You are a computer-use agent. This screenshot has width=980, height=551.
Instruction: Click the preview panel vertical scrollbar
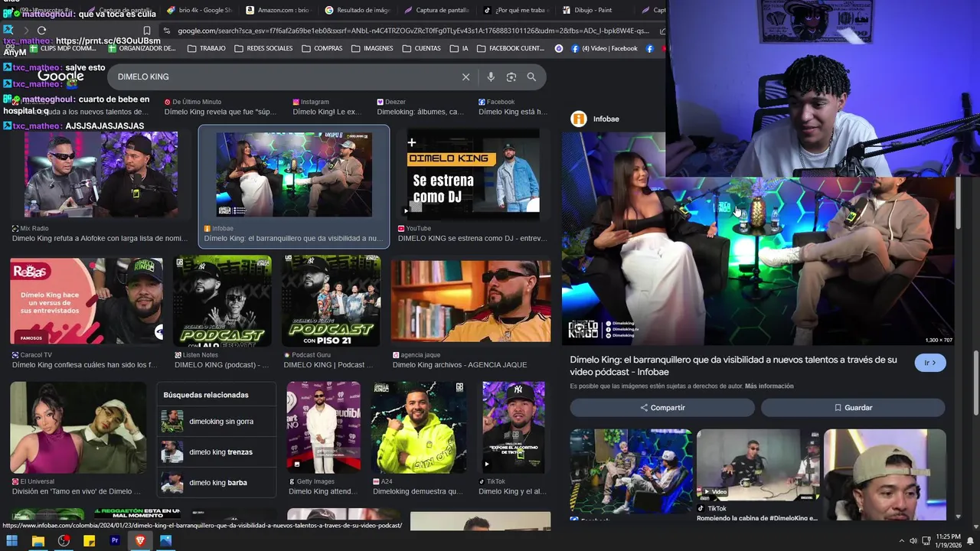tap(958, 203)
